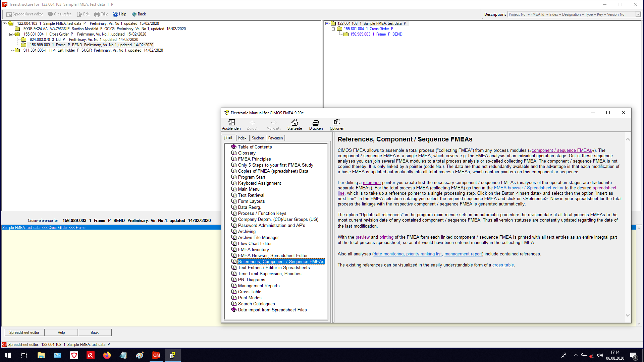Click folder icon of 90GB-9K24-AA Suction Manifold
Screen dimensions: 644x362
[17, 29]
